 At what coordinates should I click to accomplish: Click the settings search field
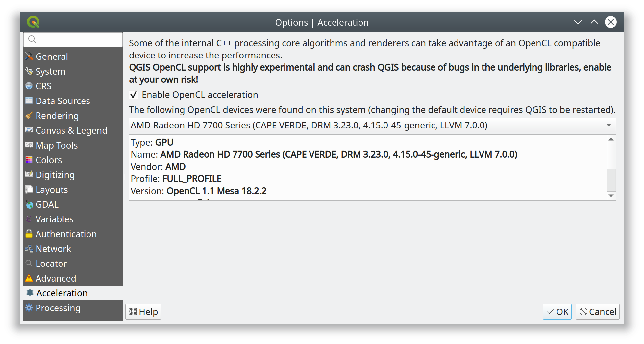click(73, 39)
